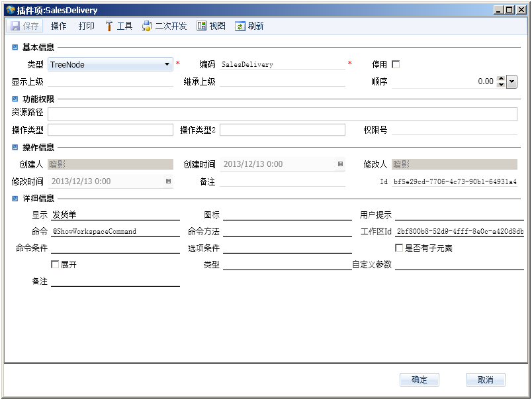532x400 pixels.
Task: Click the 命令条件 input field
Action: [115, 248]
